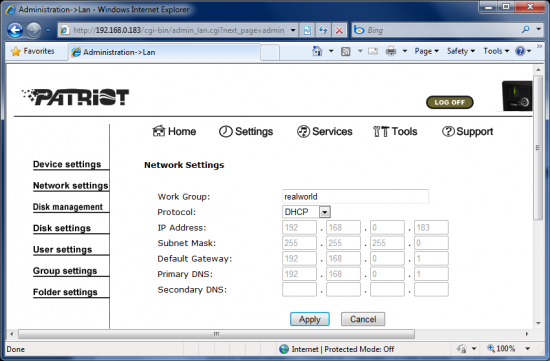The image size is (550, 361).
Task: Expand the zoom level dropdown arrow
Action: click(527, 349)
